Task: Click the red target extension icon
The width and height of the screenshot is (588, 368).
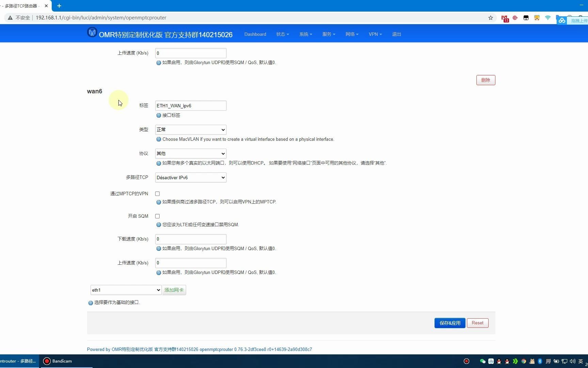Action: pos(515,18)
